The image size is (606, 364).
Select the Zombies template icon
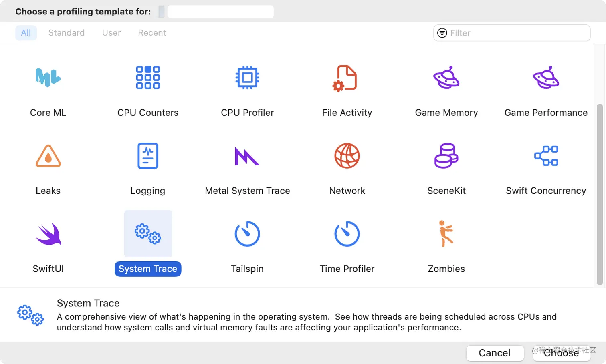(446, 234)
